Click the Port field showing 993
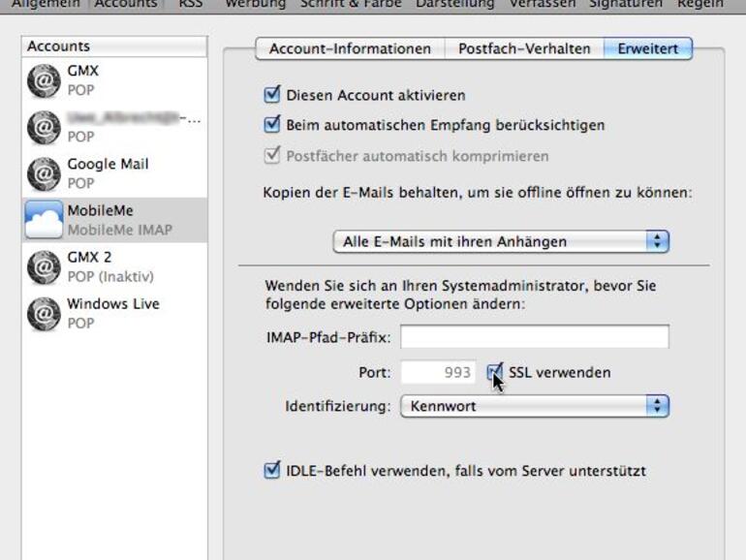746x560 pixels. (438, 372)
